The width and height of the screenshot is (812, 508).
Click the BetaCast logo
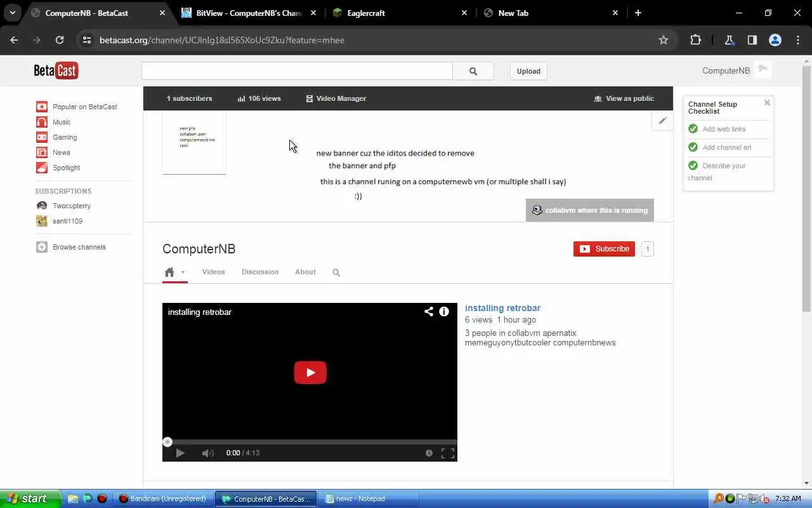tap(56, 70)
